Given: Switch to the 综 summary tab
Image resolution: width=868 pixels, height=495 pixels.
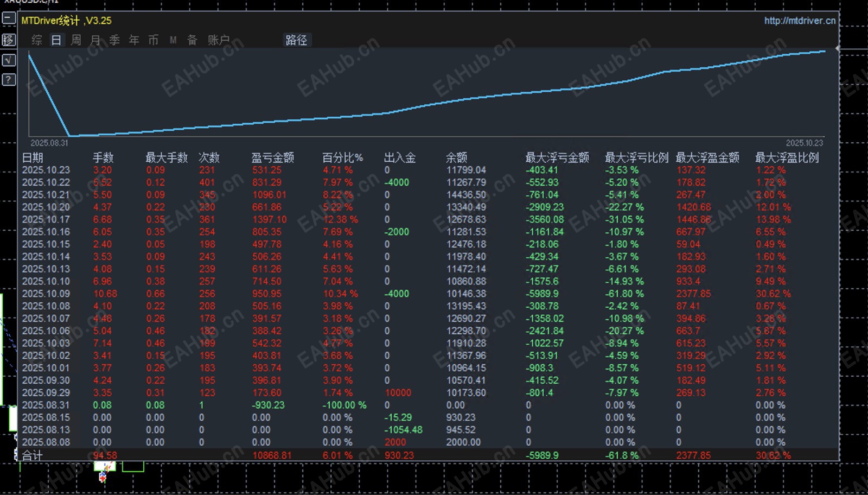Looking at the screenshot, I should [36, 40].
